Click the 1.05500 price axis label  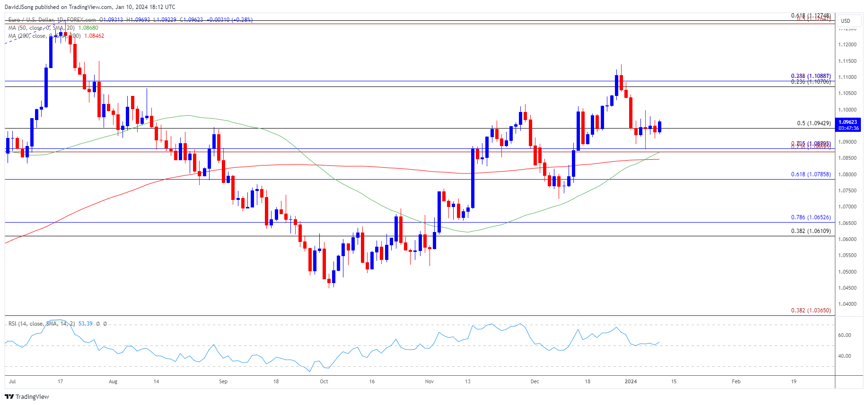[x=847, y=255]
